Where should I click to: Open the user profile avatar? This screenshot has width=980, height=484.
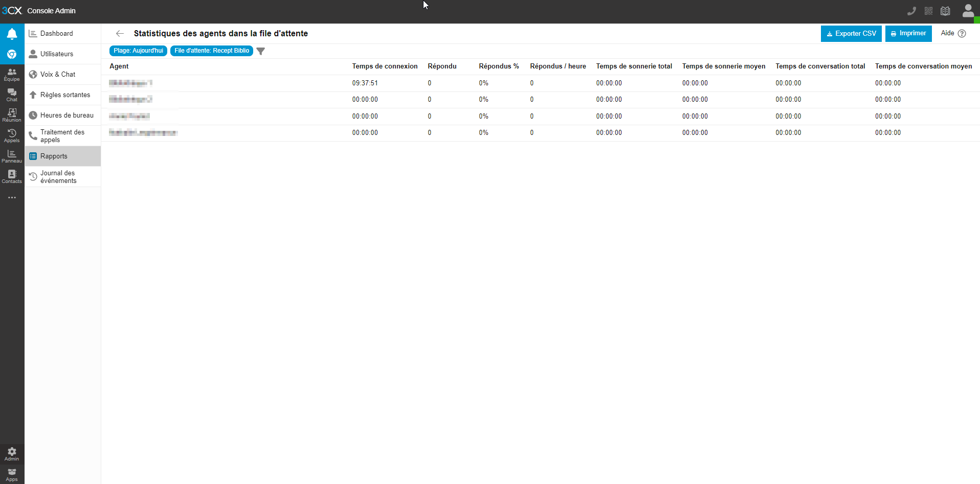(968, 11)
